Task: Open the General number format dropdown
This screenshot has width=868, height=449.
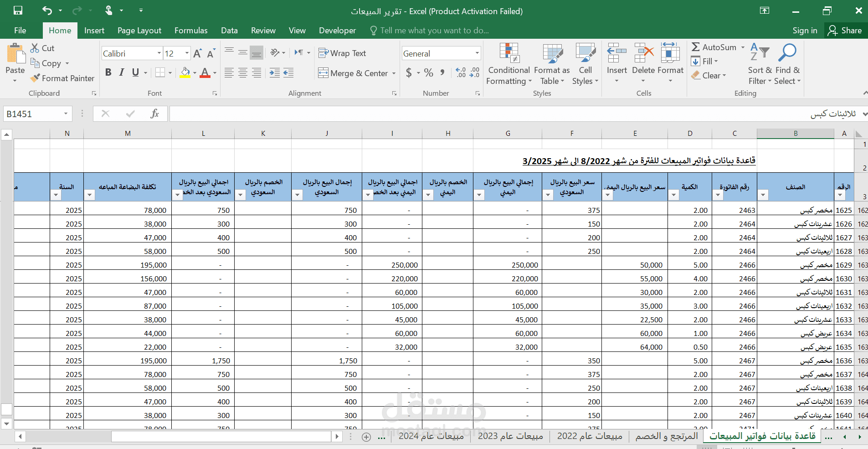Action: 477,53
